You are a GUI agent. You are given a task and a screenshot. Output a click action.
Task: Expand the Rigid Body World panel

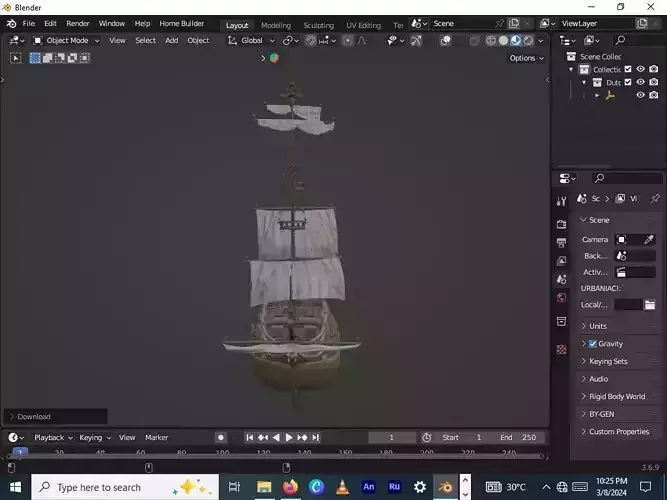(x=617, y=397)
